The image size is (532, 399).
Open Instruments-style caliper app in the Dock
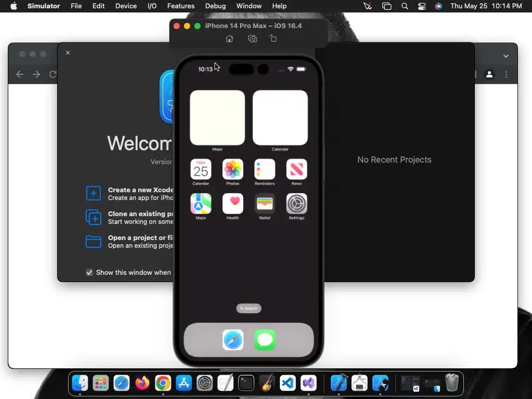[360, 383]
